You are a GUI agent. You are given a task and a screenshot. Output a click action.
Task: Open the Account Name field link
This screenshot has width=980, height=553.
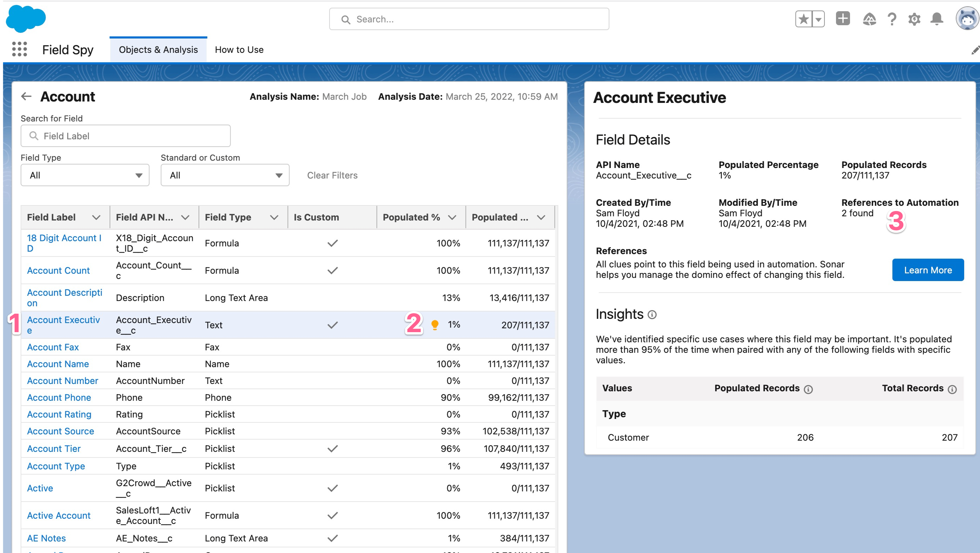click(58, 364)
